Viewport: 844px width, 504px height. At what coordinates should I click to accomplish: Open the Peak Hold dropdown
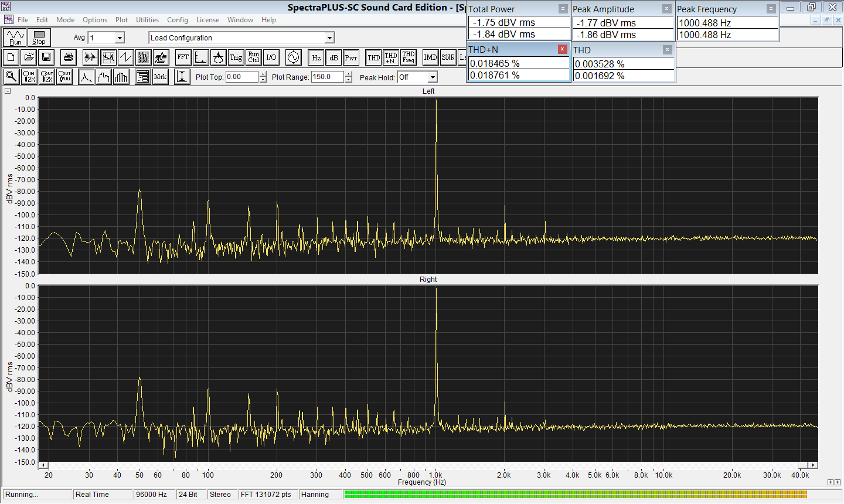coord(433,77)
